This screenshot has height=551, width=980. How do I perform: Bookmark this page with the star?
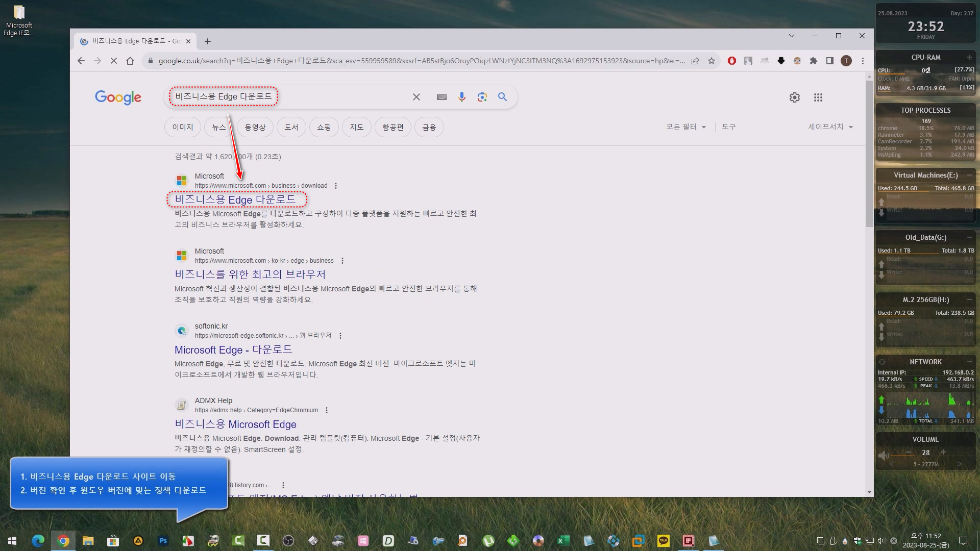pyautogui.click(x=712, y=61)
